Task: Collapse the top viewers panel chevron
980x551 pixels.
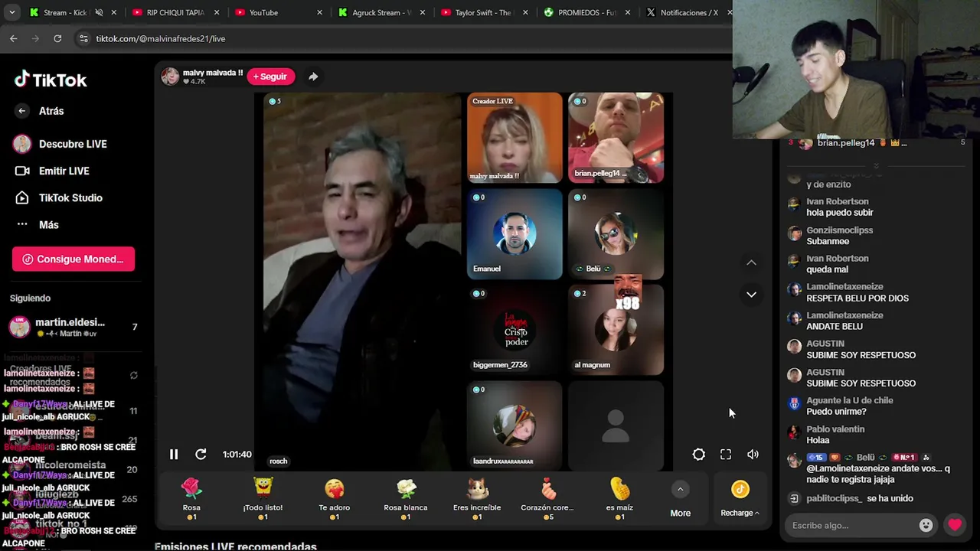Action: coord(877,166)
